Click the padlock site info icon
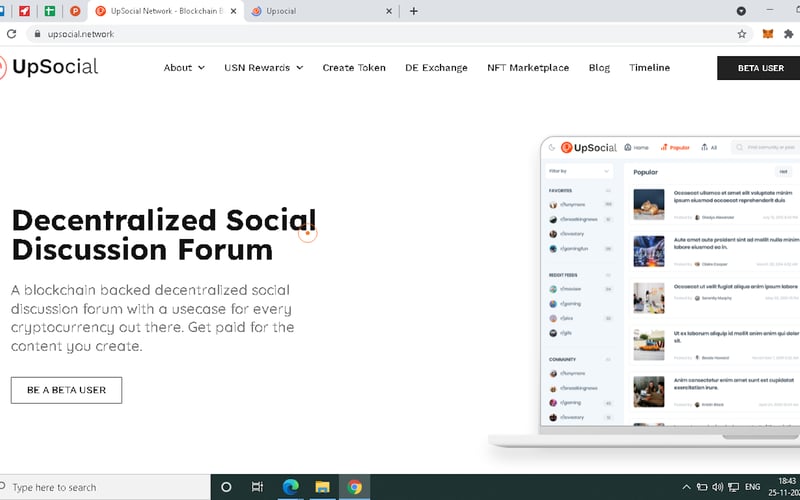This screenshot has width=800, height=500. click(37, 34)
